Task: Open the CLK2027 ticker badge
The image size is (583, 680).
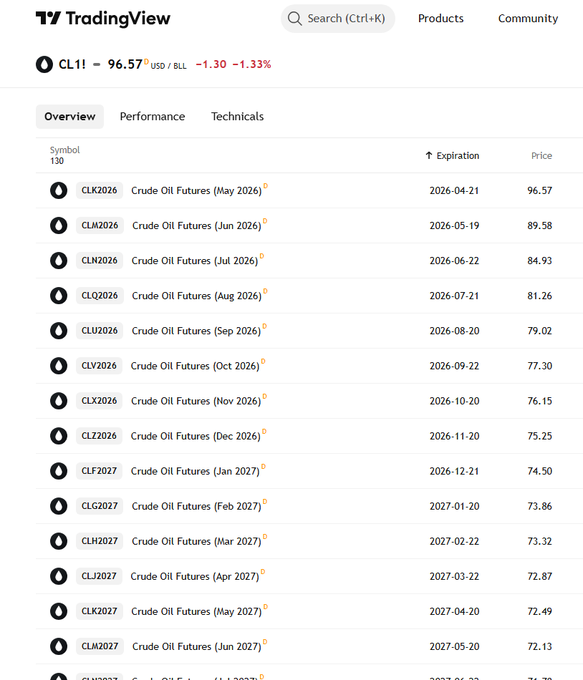Action: (x=99, y=611)
